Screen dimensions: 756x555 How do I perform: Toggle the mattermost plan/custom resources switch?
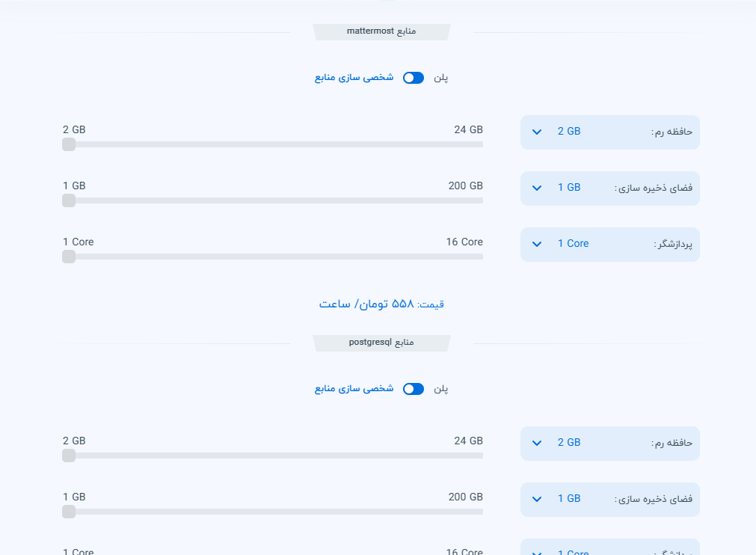tap(414, 78)
